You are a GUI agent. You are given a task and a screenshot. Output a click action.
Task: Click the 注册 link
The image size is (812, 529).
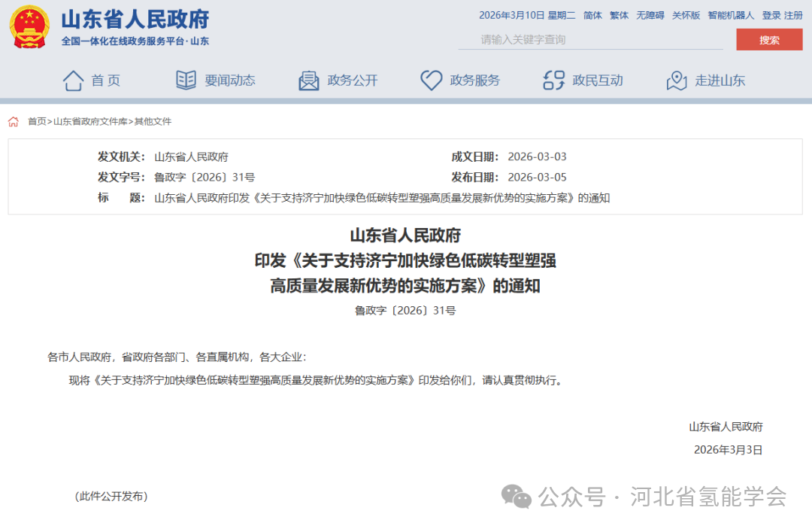793,15
